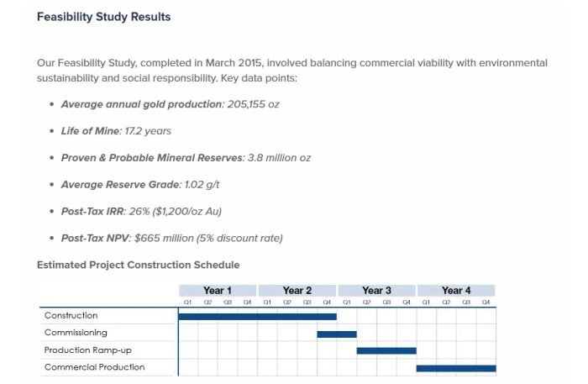Select the Year 1 column header

(x=218, y=290)
